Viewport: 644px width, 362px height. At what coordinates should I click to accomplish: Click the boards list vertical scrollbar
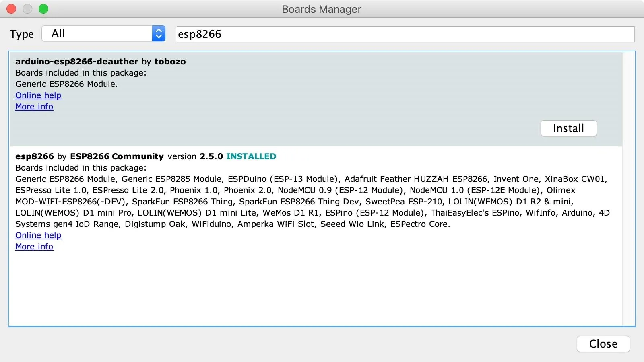[628, 189]
